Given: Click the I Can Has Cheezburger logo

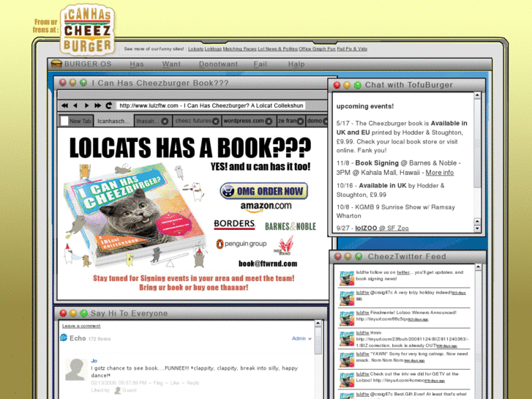Looking at the screenshot, I should click(87, 30).
